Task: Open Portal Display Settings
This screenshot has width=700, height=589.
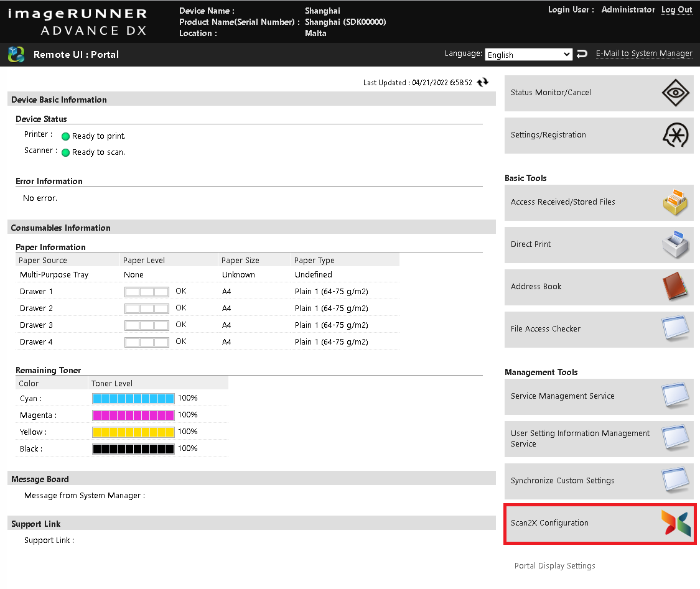Action: (554, 566)
